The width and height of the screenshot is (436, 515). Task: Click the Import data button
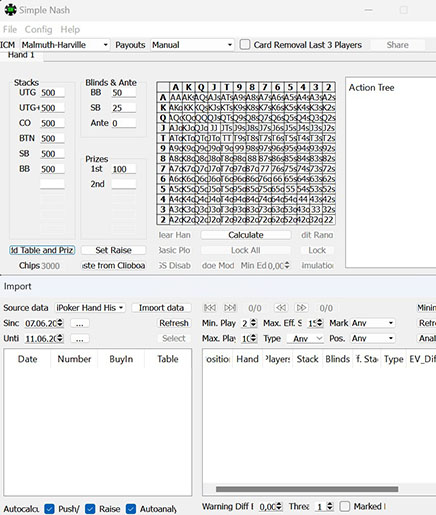(x=161, y=308)
